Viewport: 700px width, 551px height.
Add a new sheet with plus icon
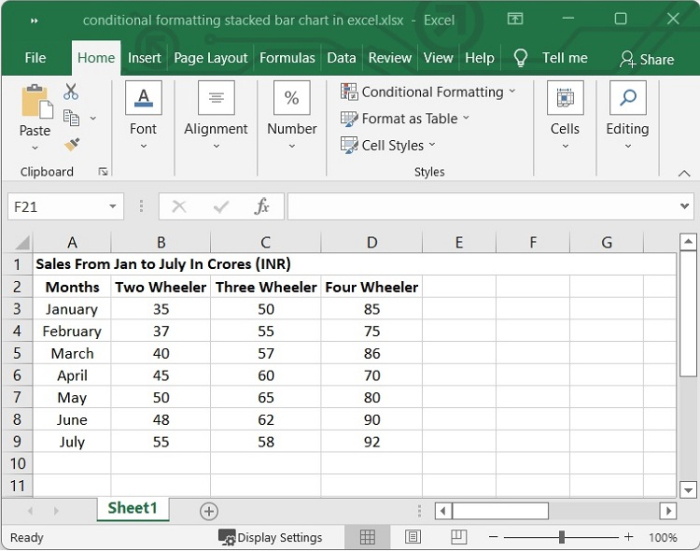point(208,511)
